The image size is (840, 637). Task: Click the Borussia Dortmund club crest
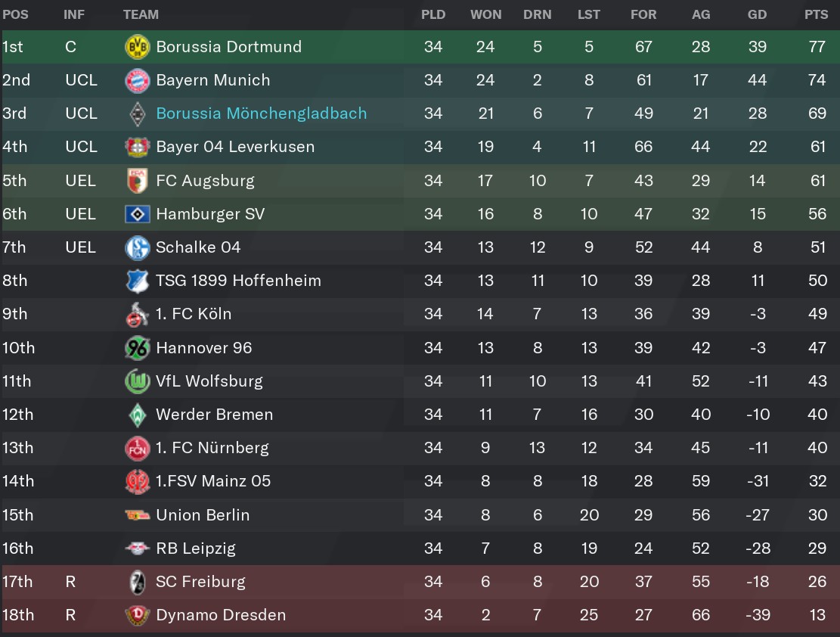click(x=137, y=47)
